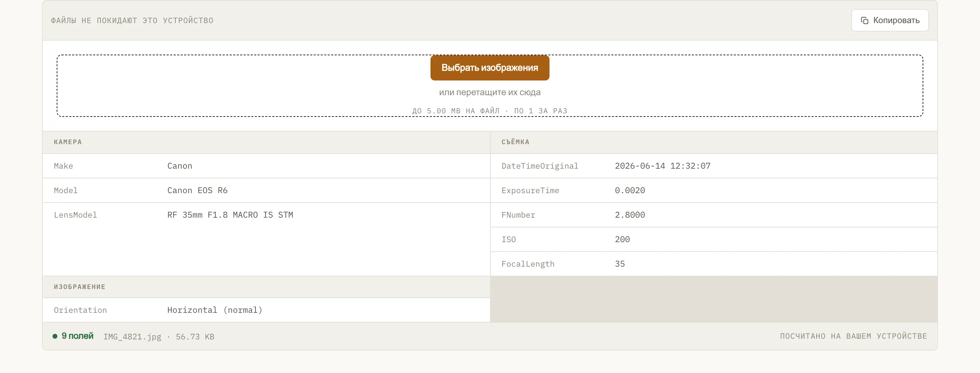Click the Копировать button
Viewport: 980px width, 373px height.
pos(889,21)
